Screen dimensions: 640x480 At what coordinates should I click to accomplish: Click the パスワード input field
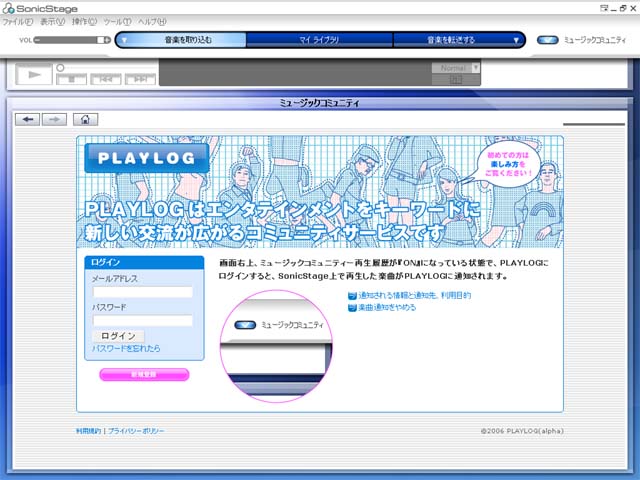point(142,320)
